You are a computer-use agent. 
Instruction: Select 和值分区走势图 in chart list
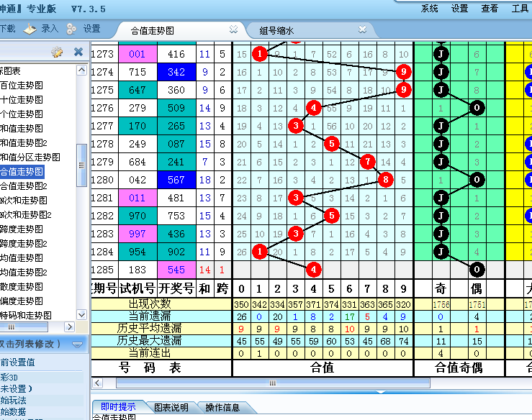point(30,157)
